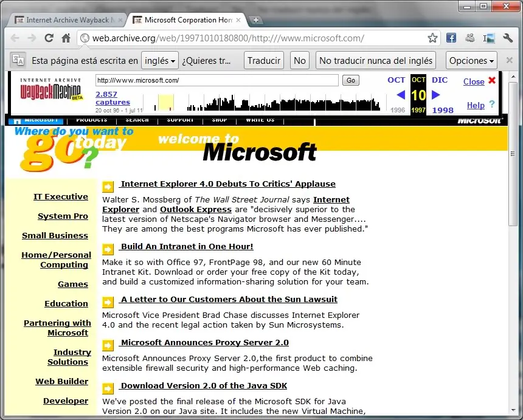The image size is (523, 420).
Task: Switch to Internet Archive Wayback tab
Action: pos(67,20)
